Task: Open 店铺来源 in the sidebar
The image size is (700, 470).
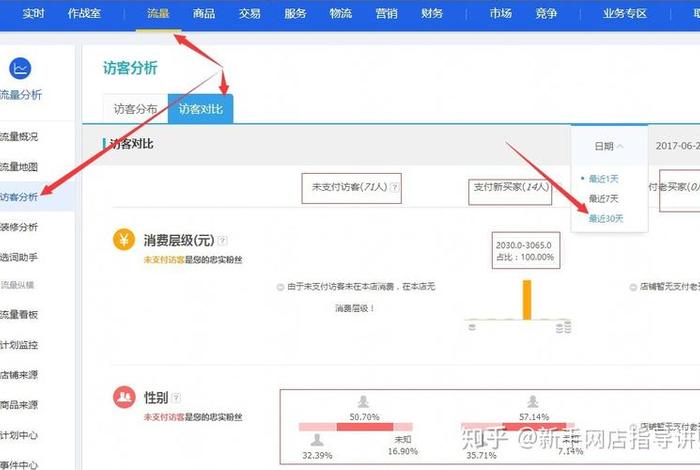Action: tap(19, 374)
